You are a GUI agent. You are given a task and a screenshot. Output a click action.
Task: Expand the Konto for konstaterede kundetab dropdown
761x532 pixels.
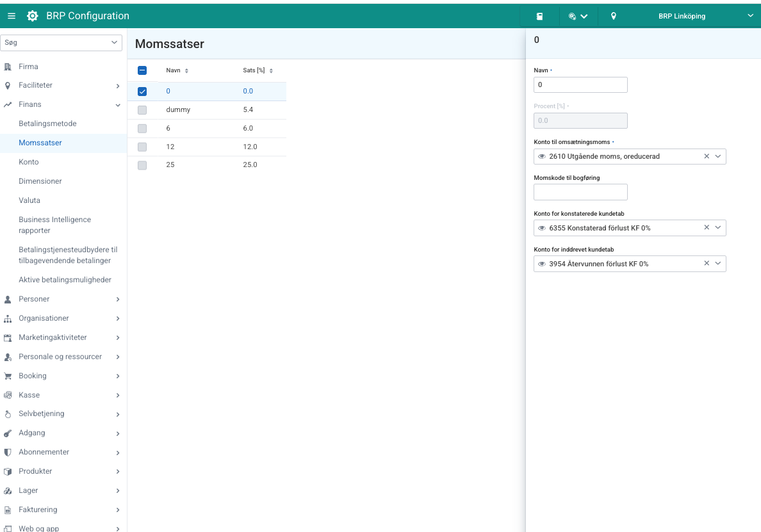(718, 228)
